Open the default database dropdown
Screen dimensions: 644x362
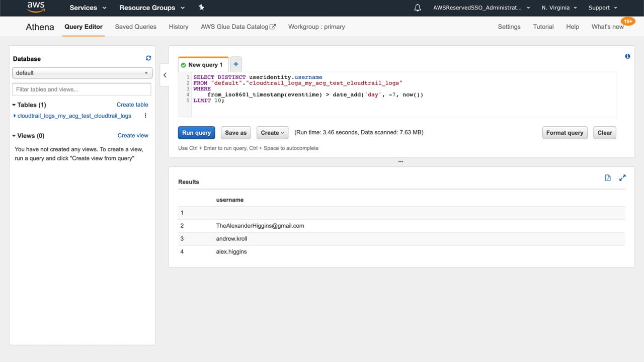click(82, 73)
